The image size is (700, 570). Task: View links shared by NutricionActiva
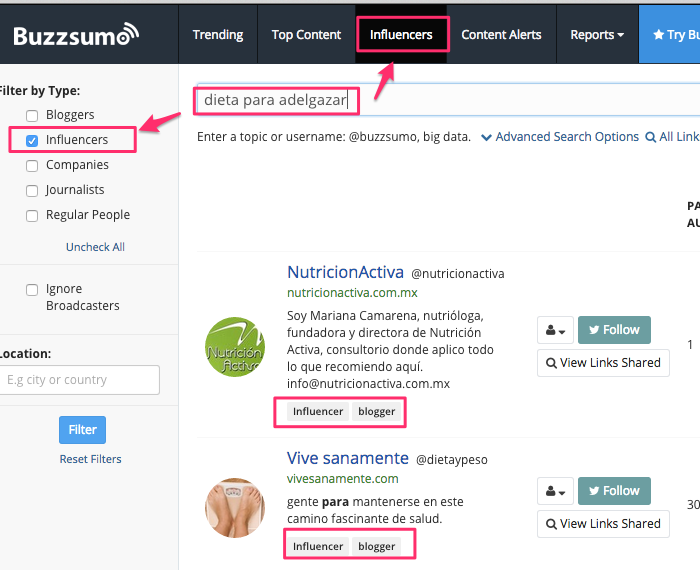[603, 362]
